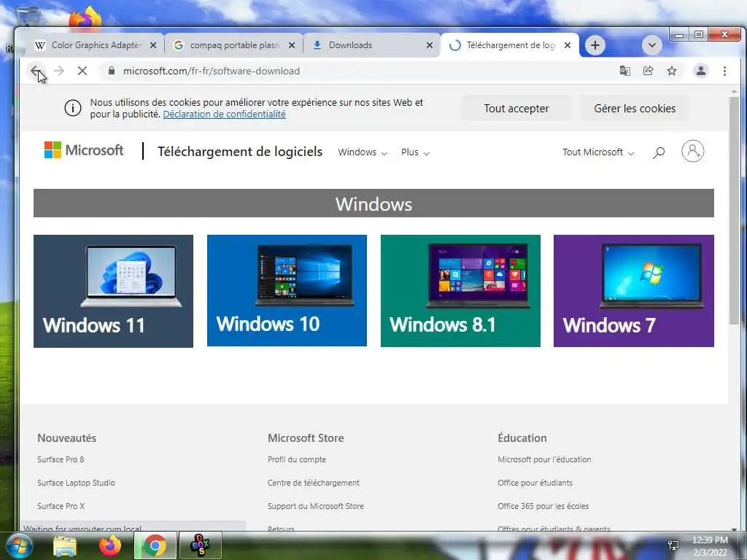Open the Windows 8.1 download tile

[x=460, y=290]
